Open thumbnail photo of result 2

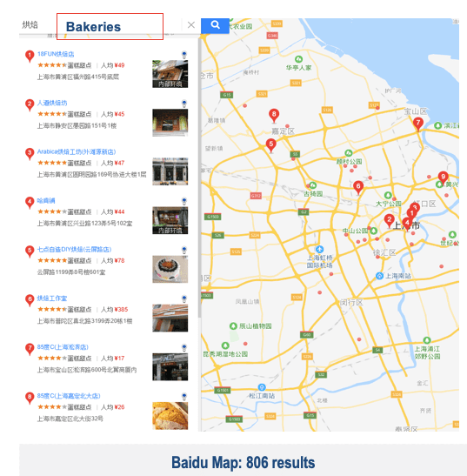click(170, 123)
